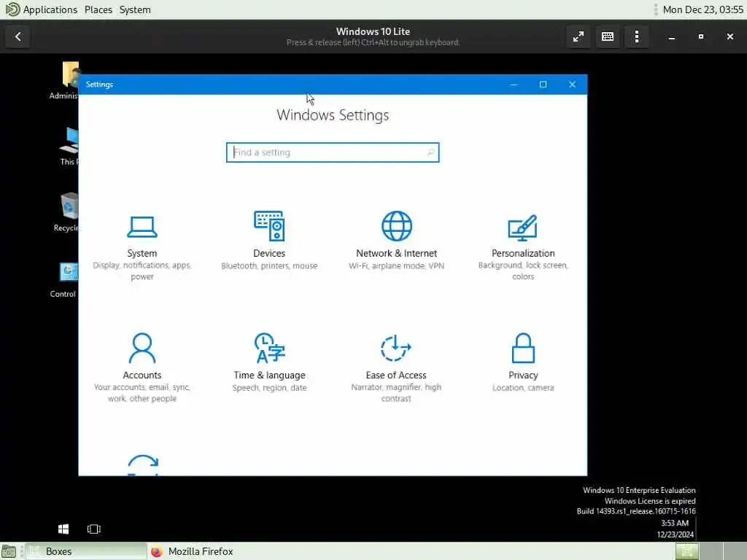This screenshot has height=560, width=747.
Task: Open the Accounts person icon
Action: click(x=142, y=348)
